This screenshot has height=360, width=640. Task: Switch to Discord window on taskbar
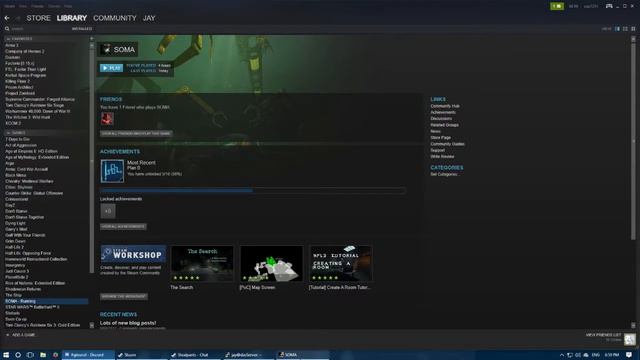(x=88, y=355)
